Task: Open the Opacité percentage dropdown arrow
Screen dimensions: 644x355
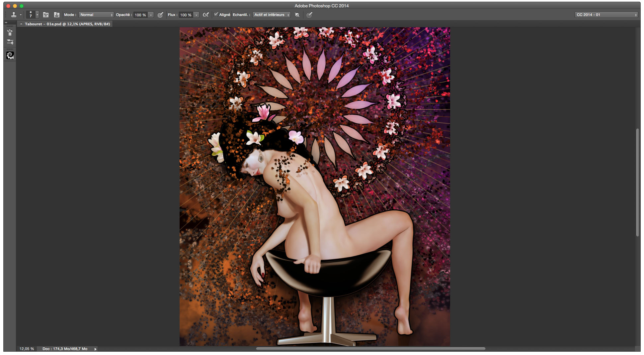Action: click(151, 15)
